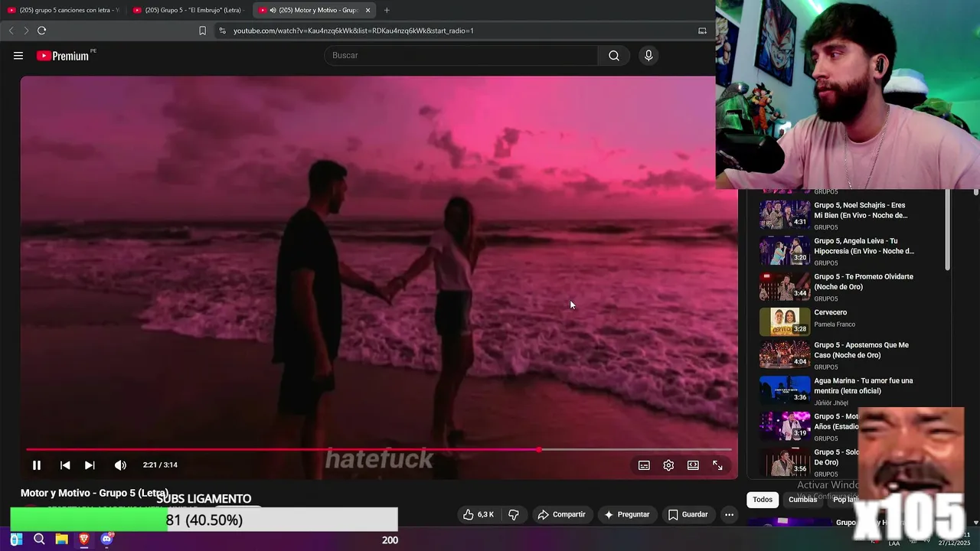
Task: Enter fullscreen mode on the video
Action: tap(717, 465)
